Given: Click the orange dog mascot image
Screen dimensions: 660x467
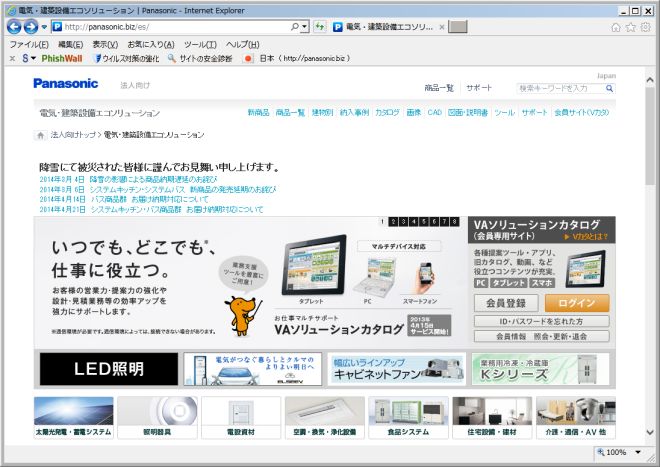Looking at the screenshot, I should (x=244, y=316).
